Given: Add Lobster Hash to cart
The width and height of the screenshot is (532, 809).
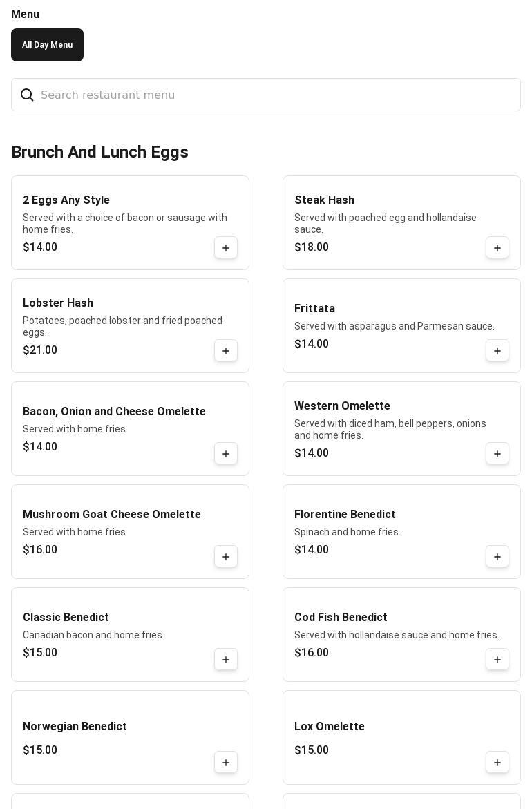Looking at the screenshot, I should point(225,351).
